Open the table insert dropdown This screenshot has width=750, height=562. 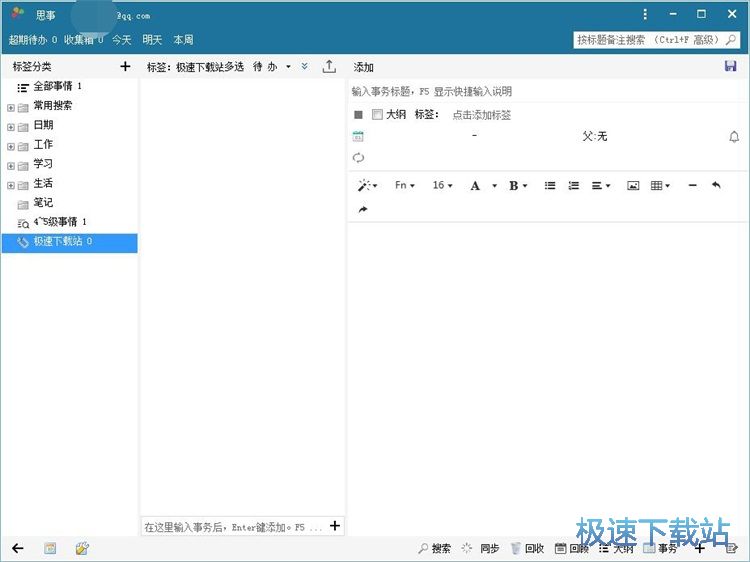tap(660, 186)
